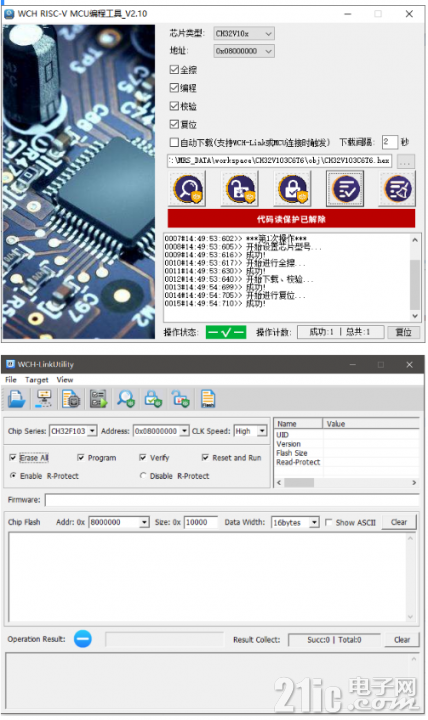Click the connect WCH-Link settings icon
Image resolution: width=428 pixels, height=720 pixels.
[44, 399]
